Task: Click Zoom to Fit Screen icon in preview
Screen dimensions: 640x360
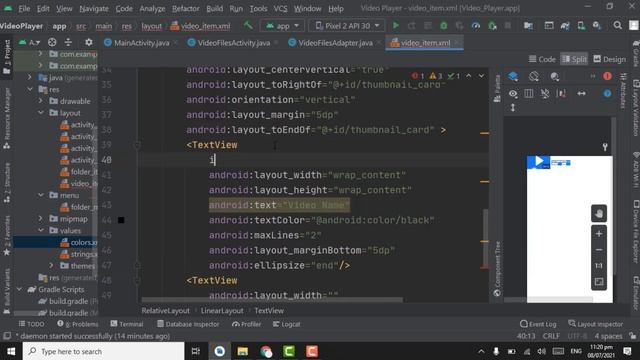Action: 599,282
